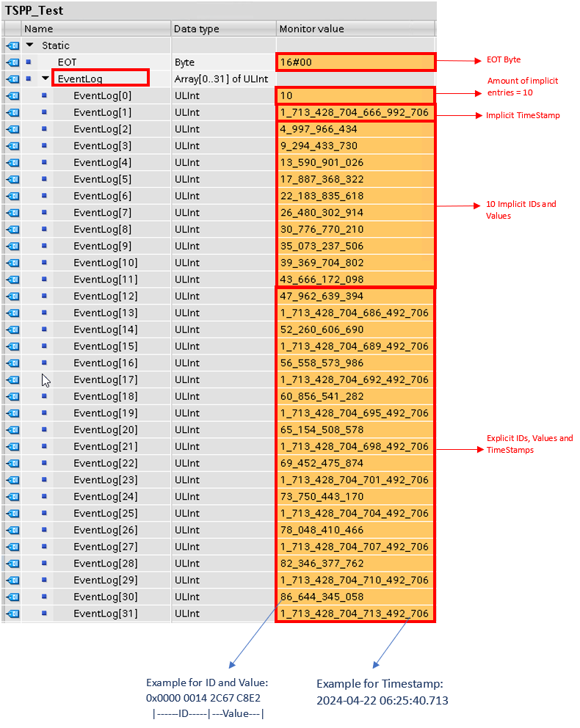Select the EventLog array name
The height and width of the screenshot is (728, 580).
tap(80, 79)
